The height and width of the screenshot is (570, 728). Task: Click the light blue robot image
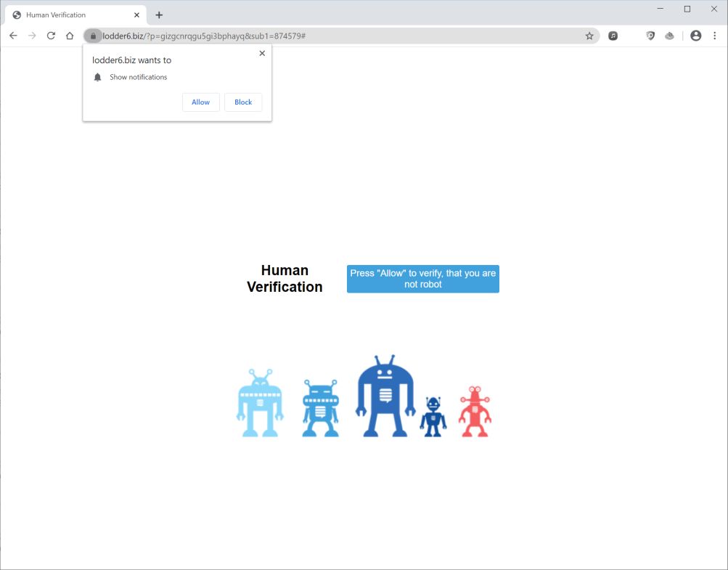[260, 403]
